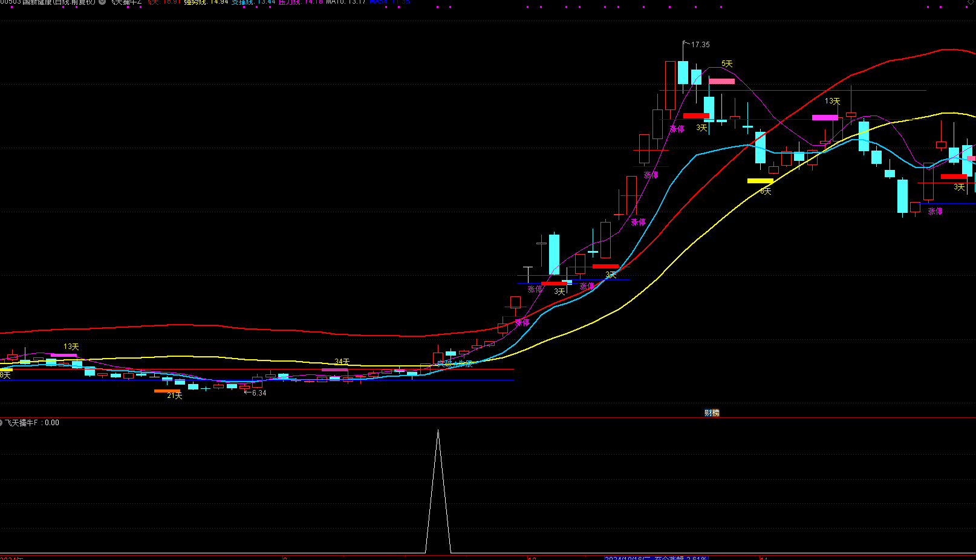
Task: Click the candlestick at the 17.35 high
Action: point(683,71)
